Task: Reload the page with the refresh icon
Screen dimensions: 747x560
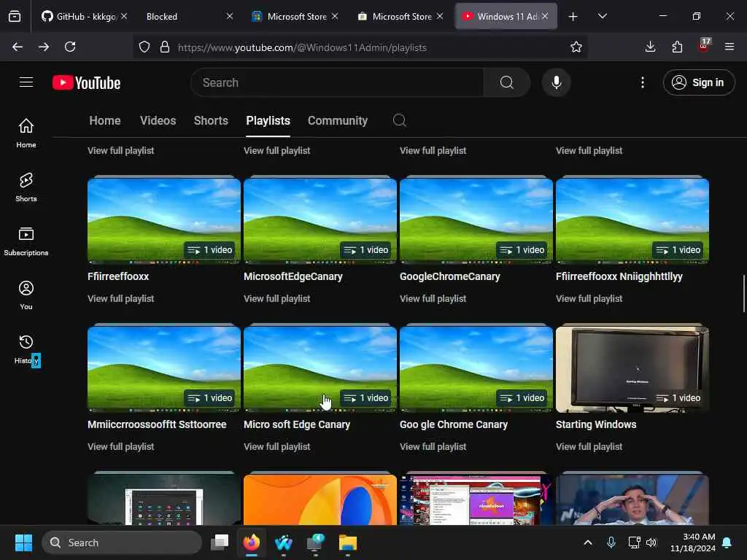Action: click(70, 47)
